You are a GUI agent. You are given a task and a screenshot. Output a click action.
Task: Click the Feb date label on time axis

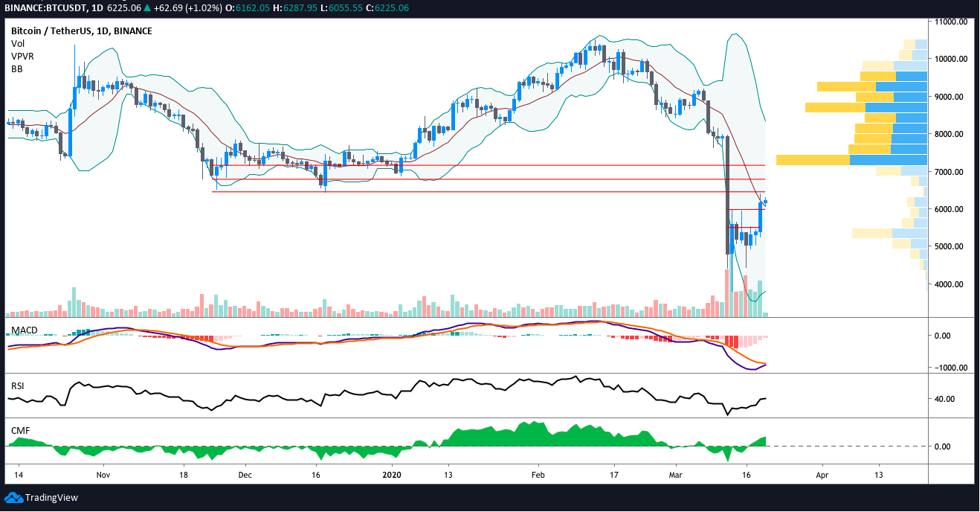pos(538,473)
